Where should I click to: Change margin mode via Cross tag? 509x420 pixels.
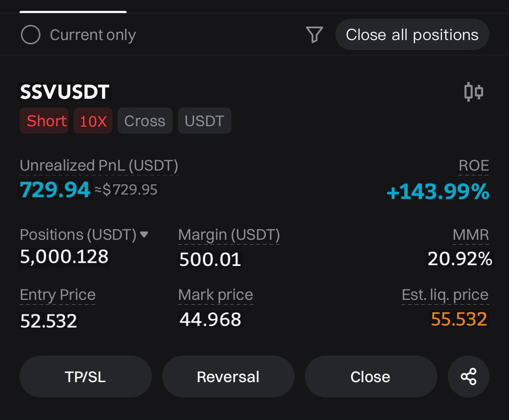[145, 121]
